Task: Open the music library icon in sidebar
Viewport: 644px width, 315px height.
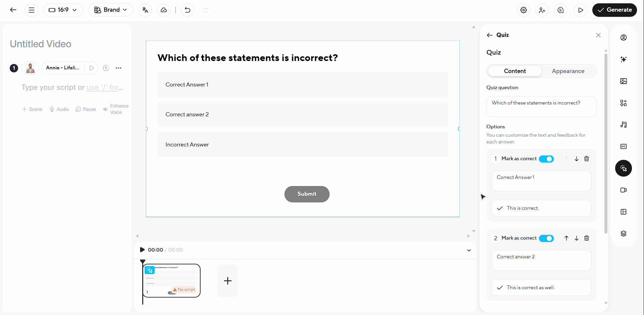Action: coord(624,125)
